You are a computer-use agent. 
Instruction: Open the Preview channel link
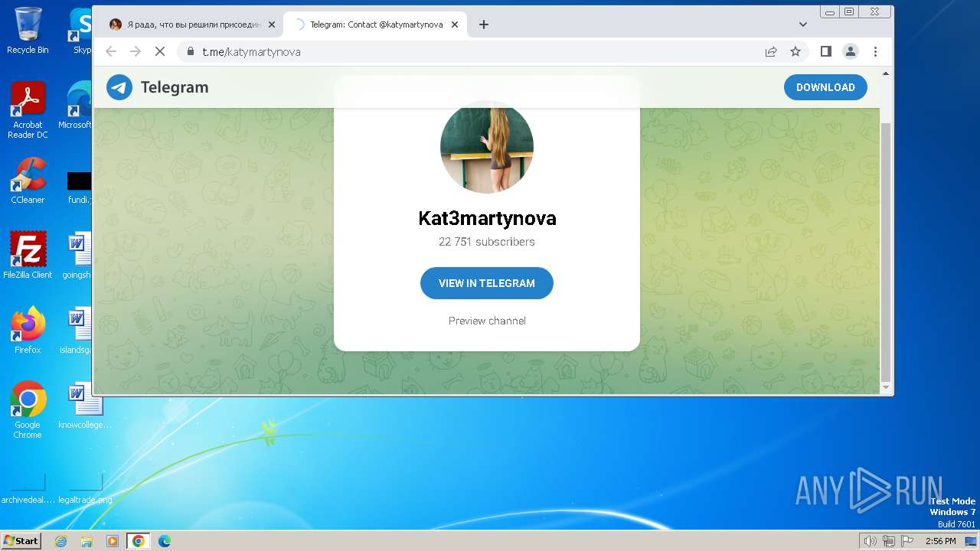point(487,321)
